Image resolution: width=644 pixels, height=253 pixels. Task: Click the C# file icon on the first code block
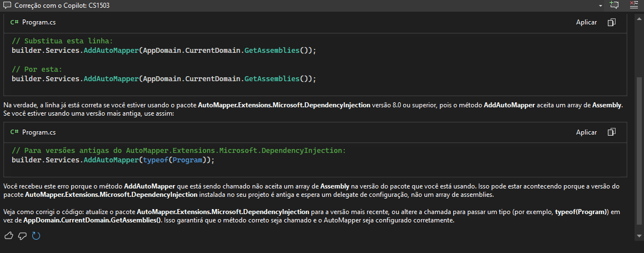point(14,22)
